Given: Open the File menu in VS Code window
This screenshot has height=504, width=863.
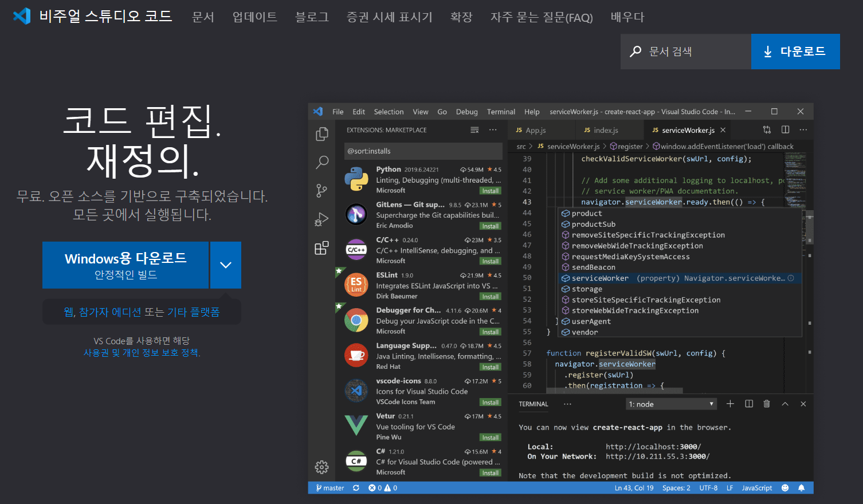Looking at the screenshot, I should click(x=338, y=112).
